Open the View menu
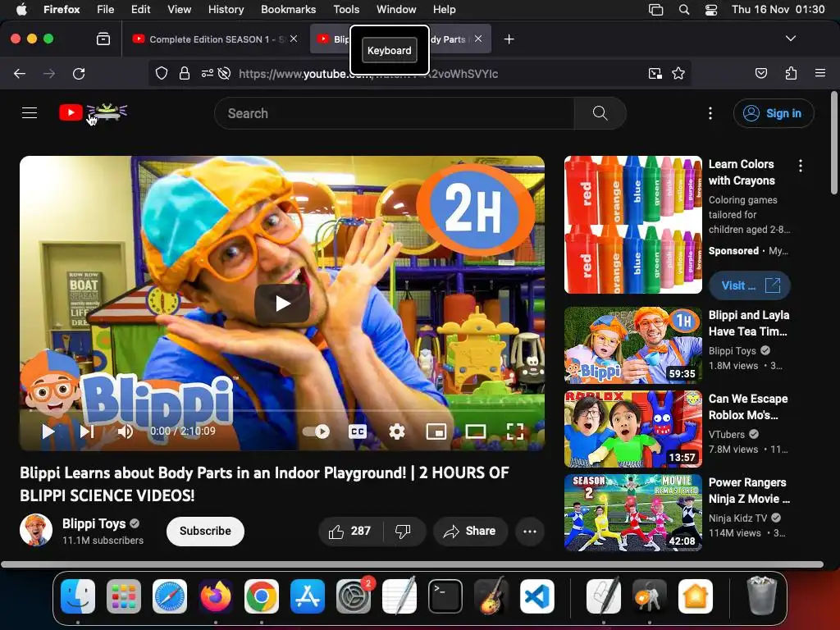This screenshot has width=840, height=630. pos(179,9)
